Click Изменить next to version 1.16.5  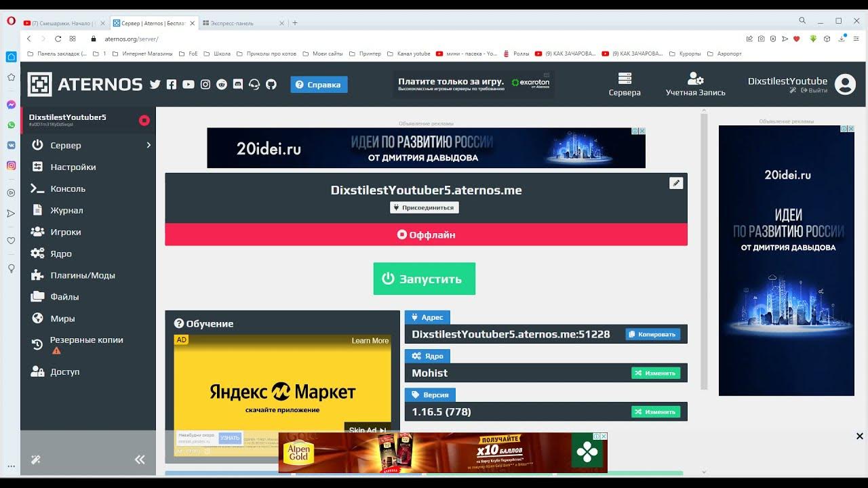point(656,411)
